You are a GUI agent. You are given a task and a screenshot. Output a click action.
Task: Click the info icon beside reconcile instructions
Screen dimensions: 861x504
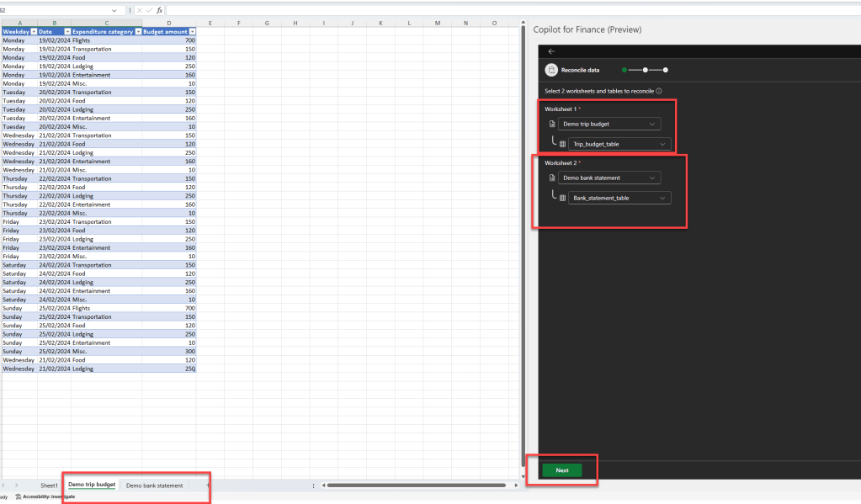coord(658,91)
